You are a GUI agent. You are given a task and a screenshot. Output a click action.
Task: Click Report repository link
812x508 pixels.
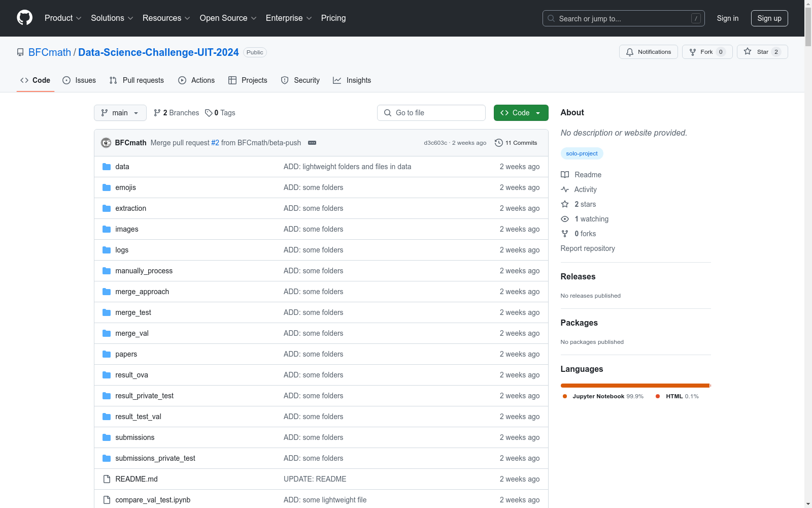[588, 248]
